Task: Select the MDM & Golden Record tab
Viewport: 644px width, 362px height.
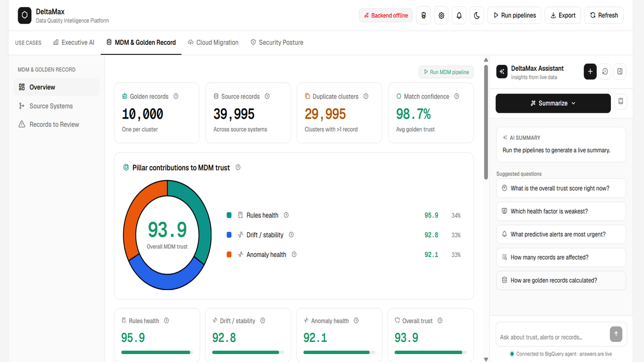Action: (x=141, y=43)
